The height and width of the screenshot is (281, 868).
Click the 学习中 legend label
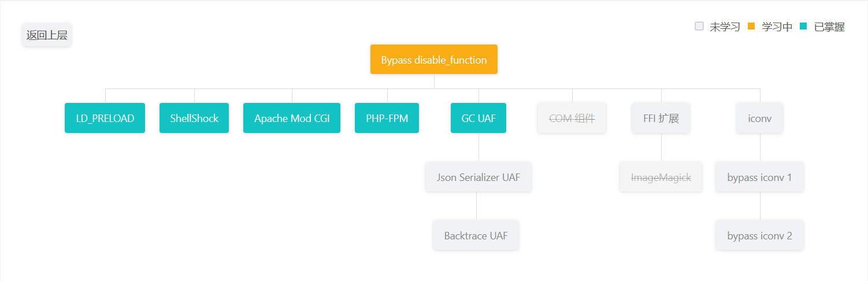click(777, 27)
